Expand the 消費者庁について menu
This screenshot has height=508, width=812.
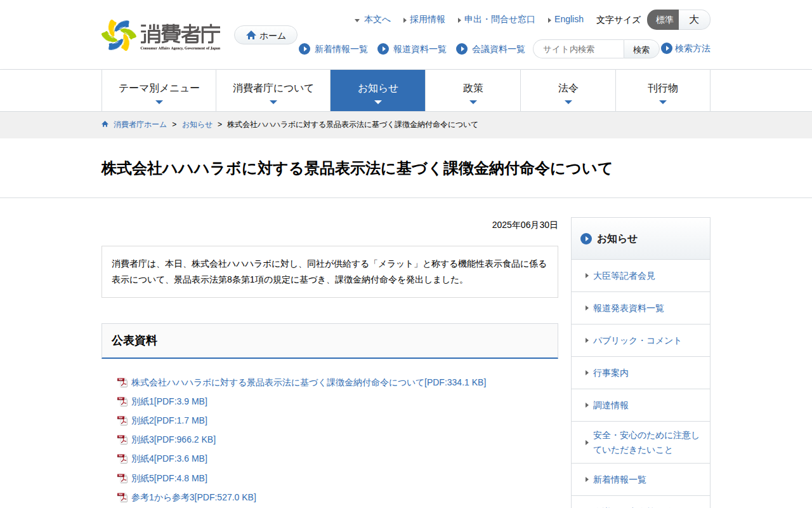tap(273, 91)
